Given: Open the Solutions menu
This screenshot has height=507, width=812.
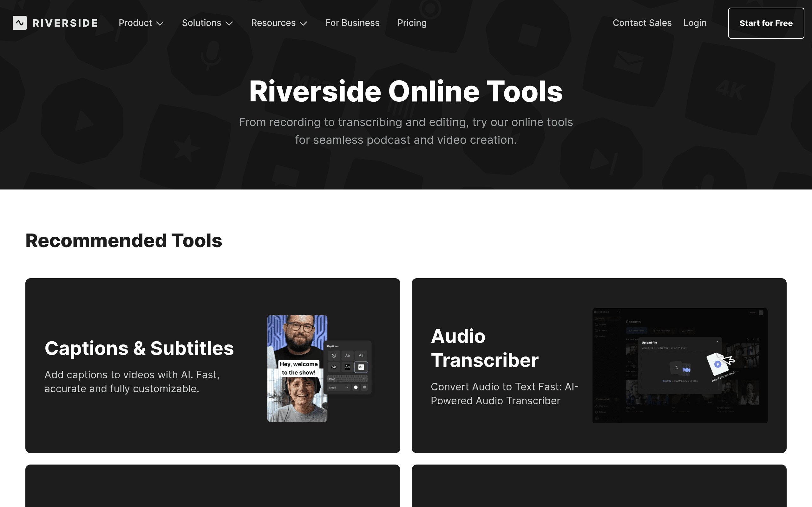Looking at the screenshot, I should 207,23.
